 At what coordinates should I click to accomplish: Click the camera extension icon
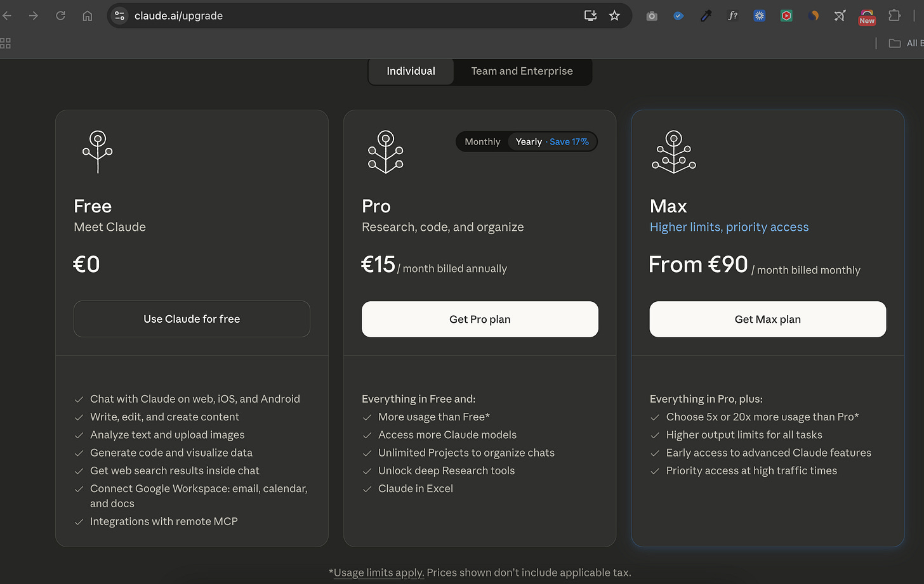pyautogui.click(x=652, y=16)
